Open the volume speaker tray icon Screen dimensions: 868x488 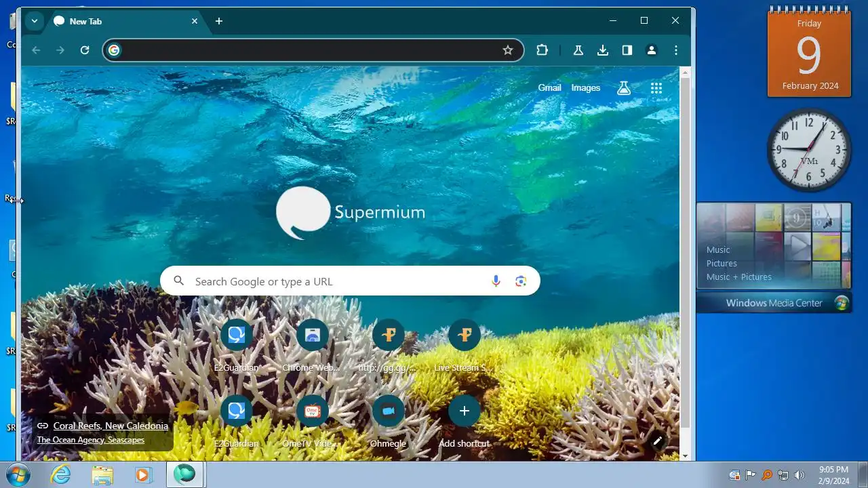(x=800, y=475)
